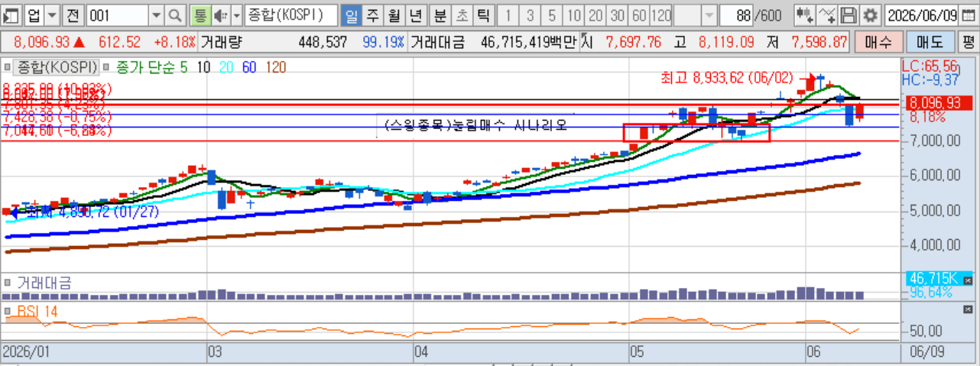This screenshot has height=366, width=980.
Task: Open the dropdown arrow next to 업
Action: (x=52, y=15)
